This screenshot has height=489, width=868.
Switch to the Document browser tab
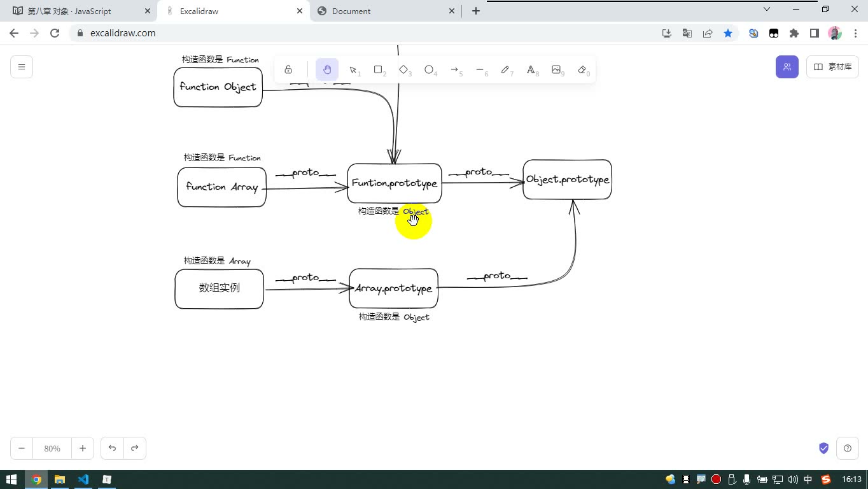[x=386, y=11]
